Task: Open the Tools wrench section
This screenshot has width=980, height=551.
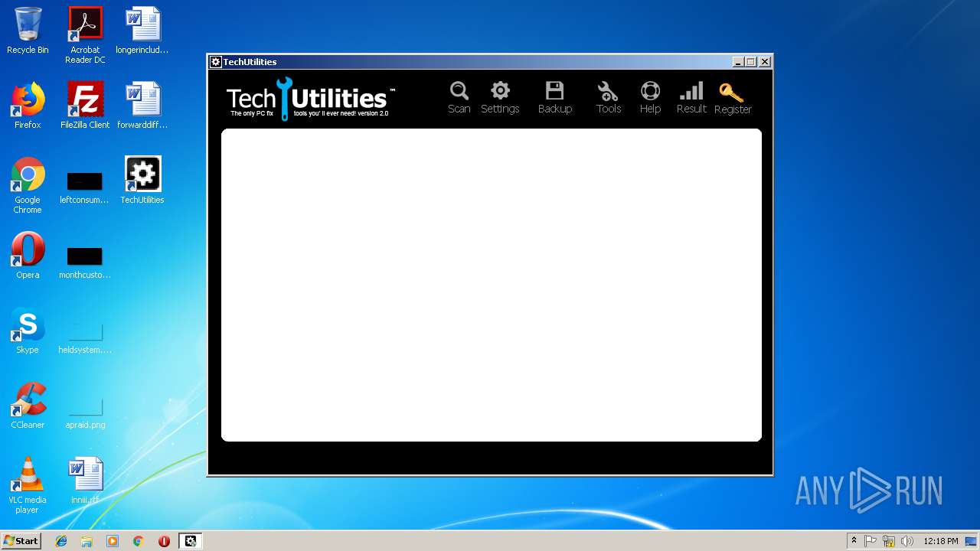Action: coord(609,98)
